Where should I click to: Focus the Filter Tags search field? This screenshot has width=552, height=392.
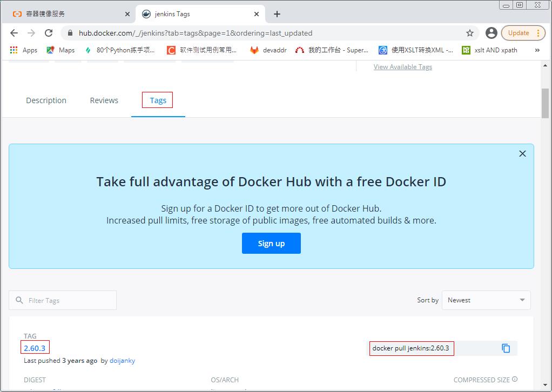63,300
